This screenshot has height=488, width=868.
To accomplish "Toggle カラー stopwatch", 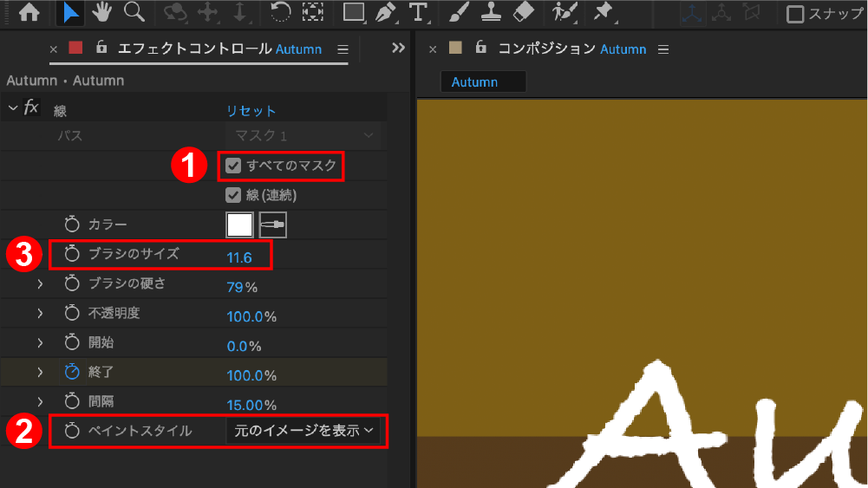I will [72, 224].
